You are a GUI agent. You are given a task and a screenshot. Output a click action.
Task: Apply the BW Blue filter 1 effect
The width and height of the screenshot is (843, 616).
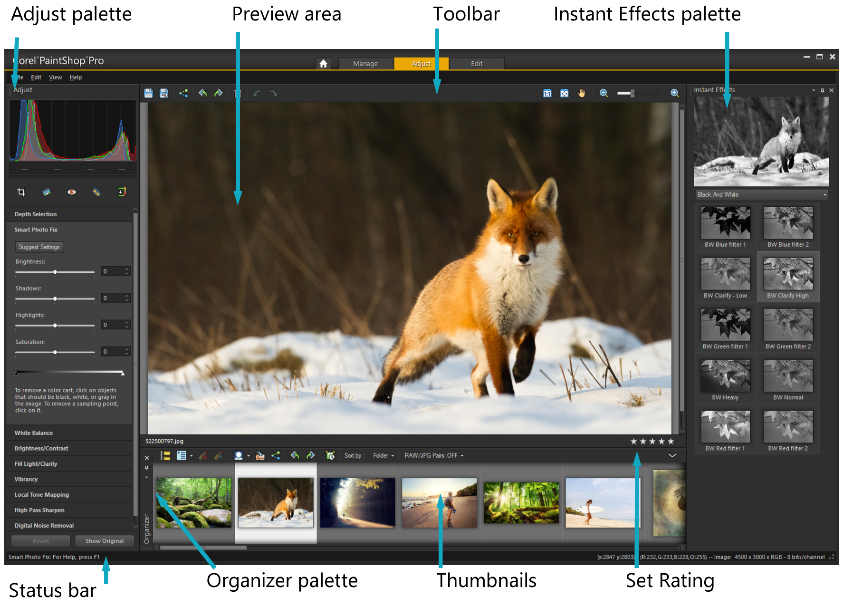pos(726,227)
